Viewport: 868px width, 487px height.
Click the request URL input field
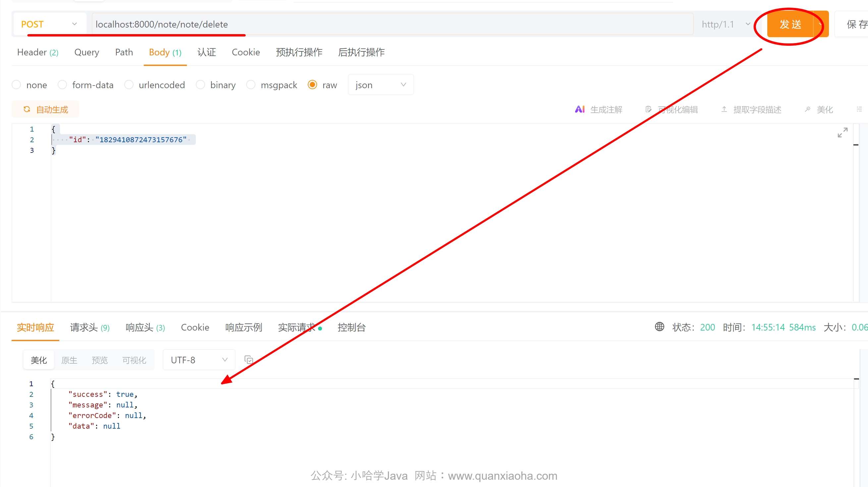click(x=391, y=24)
